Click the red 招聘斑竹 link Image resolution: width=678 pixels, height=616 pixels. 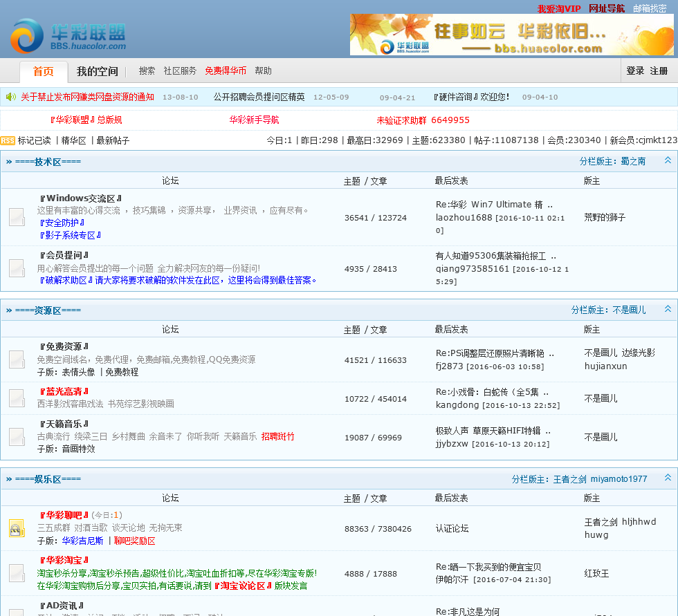point(277,436)
